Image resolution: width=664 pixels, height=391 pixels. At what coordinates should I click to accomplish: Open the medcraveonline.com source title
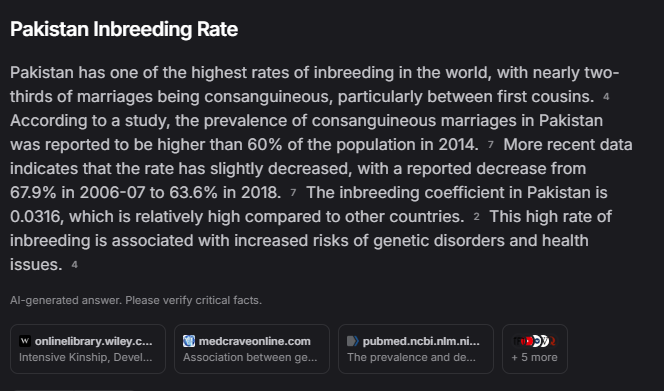click(x=255, y=341)
